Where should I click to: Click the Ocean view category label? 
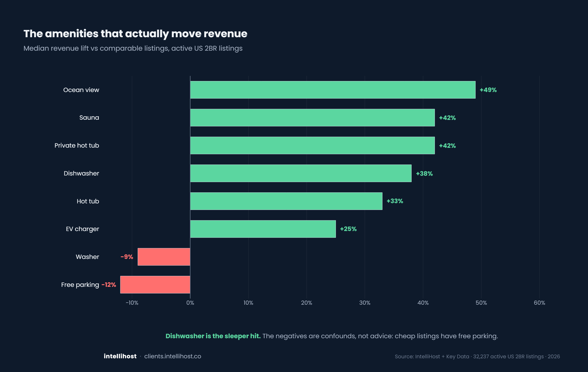[81, 90]
